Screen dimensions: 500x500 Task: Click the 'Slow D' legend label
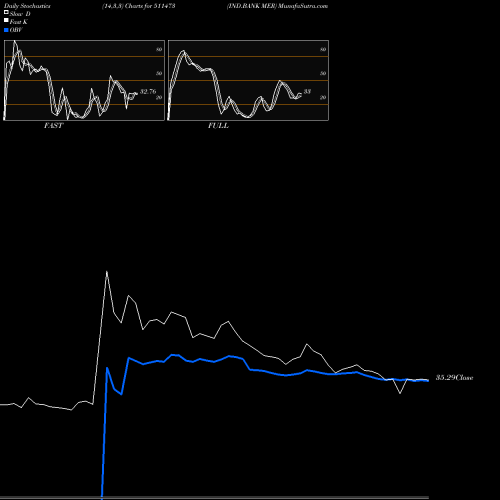click(x=20, y=14)
